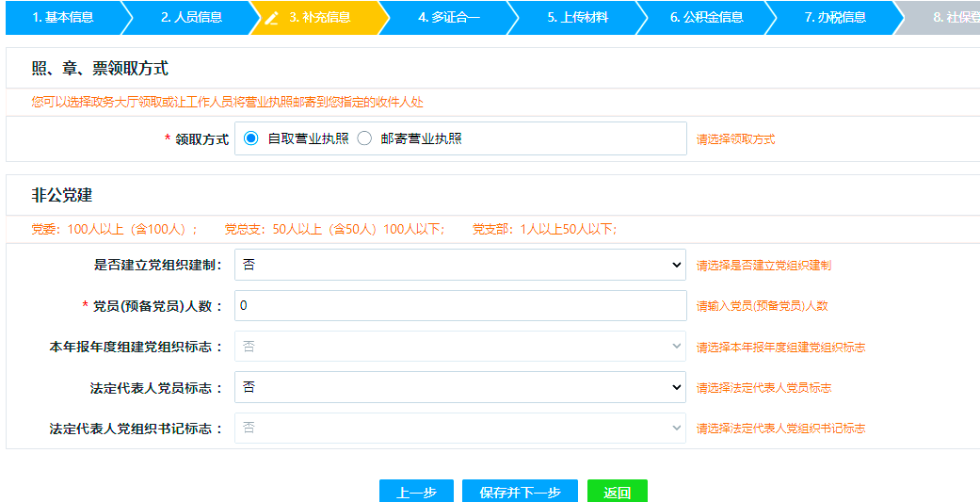Open 是否建立党组织建制 dropdown
Screen dimensions: 980x502
click(459, 266)
